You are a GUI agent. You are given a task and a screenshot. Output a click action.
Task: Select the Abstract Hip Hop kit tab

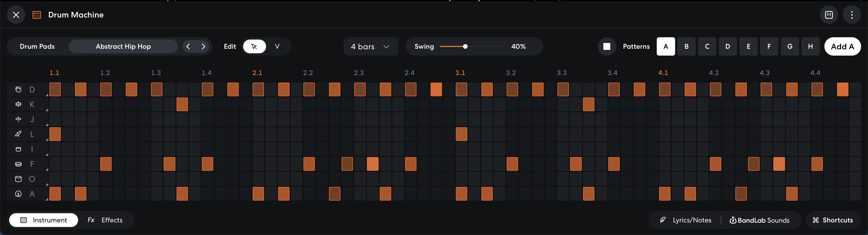(123, 46)
